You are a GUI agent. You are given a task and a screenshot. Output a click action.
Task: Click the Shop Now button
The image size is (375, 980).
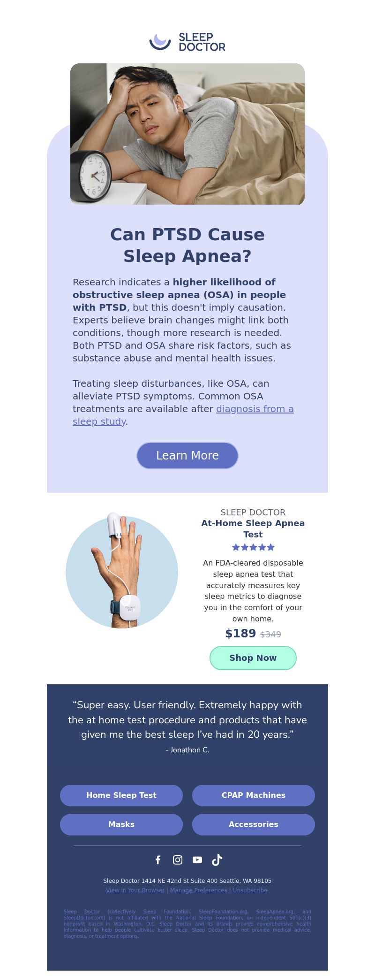click(253, 658)
